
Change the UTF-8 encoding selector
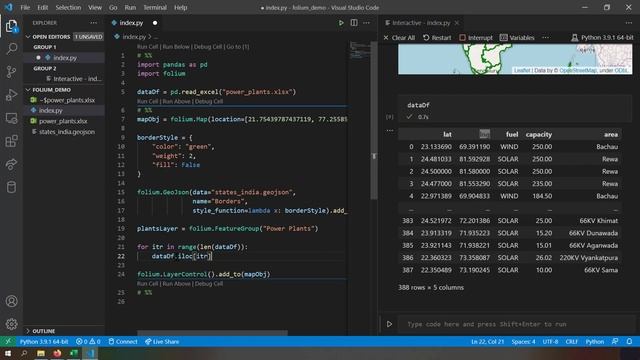pos(550,342)
